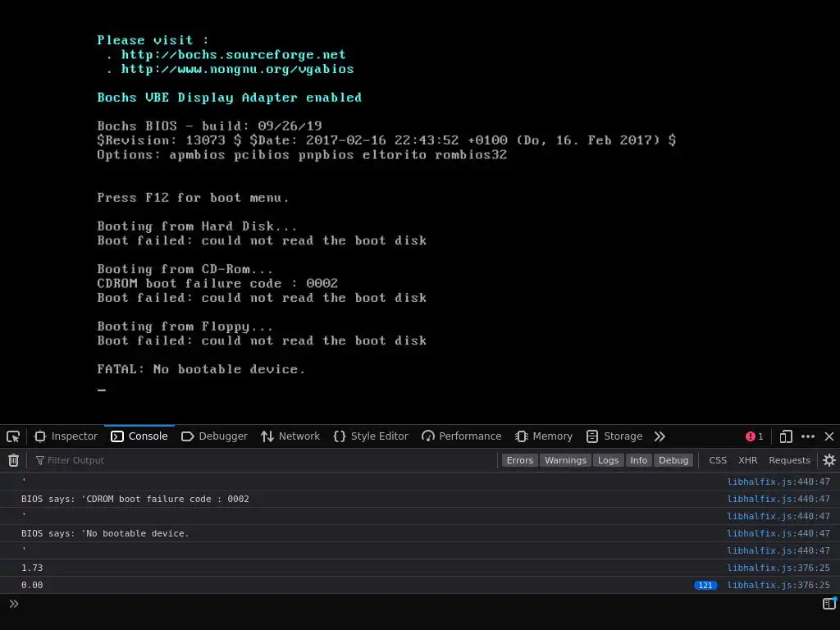
Task: Focus the console command input prompt
Action: tap(418, 604)
